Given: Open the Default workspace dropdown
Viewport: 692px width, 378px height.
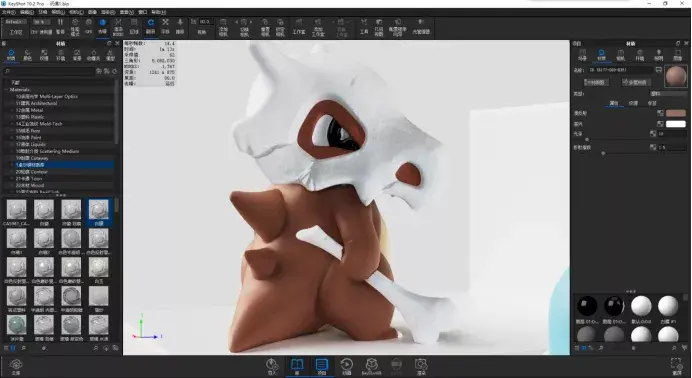Looking at the screenshot, I should (15, 22).
